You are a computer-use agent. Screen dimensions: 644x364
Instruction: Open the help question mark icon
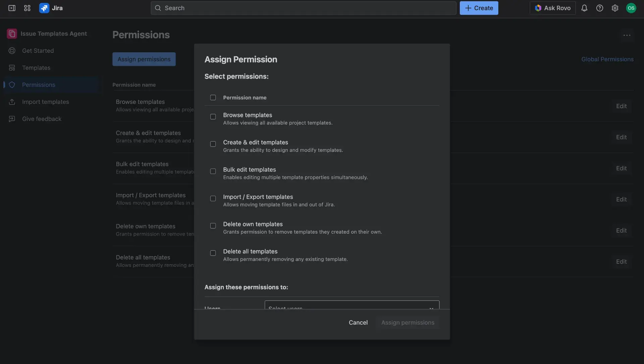tap(600, 8)
